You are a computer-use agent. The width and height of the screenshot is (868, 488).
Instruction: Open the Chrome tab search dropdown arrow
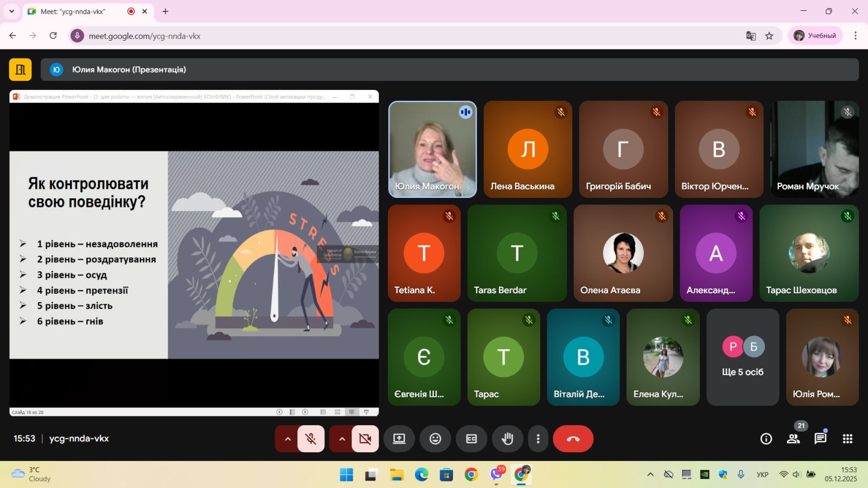point(11,11)
